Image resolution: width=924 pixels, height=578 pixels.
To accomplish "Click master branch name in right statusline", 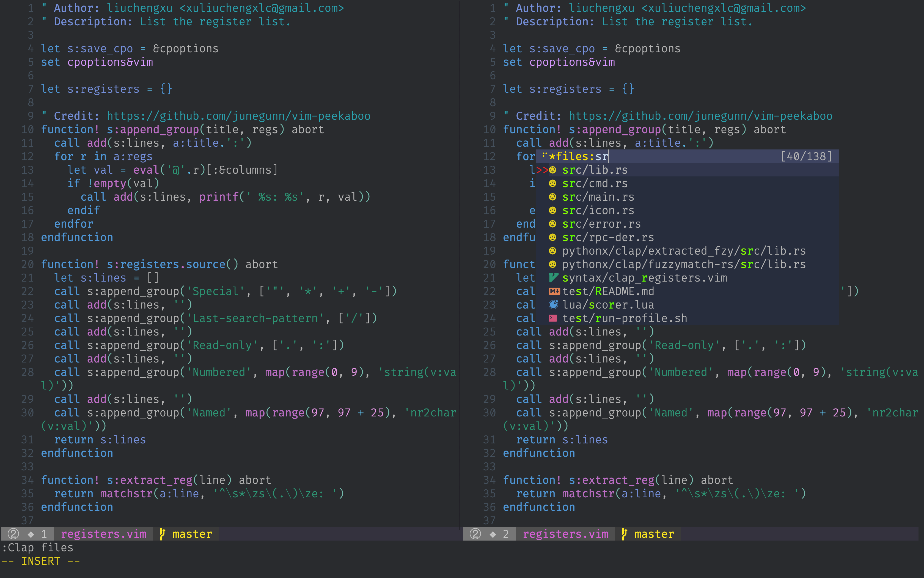I will coord(654,534).
